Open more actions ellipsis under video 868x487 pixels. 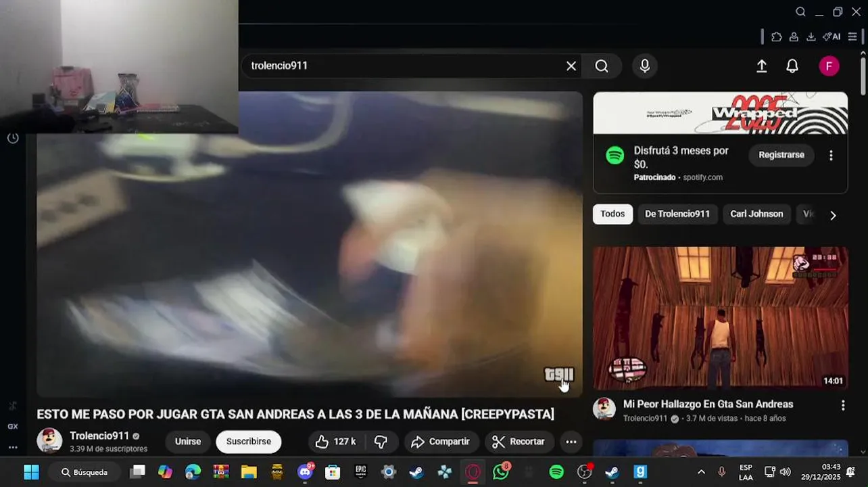click(x=571, y=442)
